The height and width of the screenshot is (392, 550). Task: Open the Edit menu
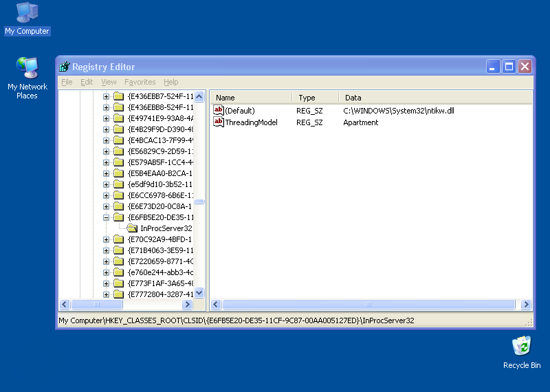(87, 82)
